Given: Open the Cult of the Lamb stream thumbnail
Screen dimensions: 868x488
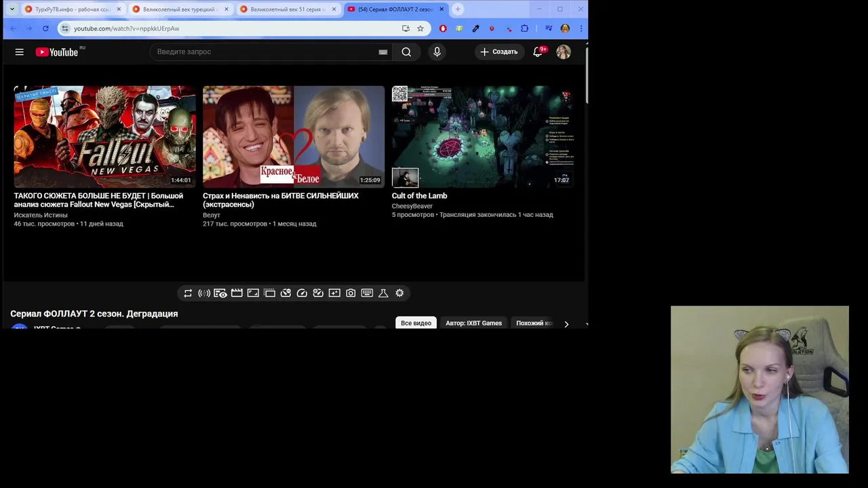Looking at the screenshot, I should 482,136.
